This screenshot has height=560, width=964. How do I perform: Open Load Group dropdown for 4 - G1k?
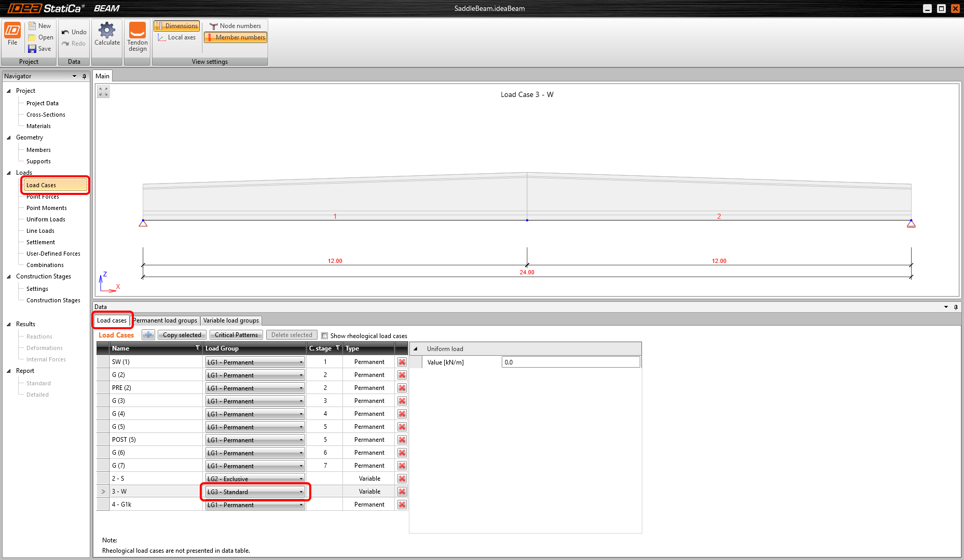pos(255,505)
